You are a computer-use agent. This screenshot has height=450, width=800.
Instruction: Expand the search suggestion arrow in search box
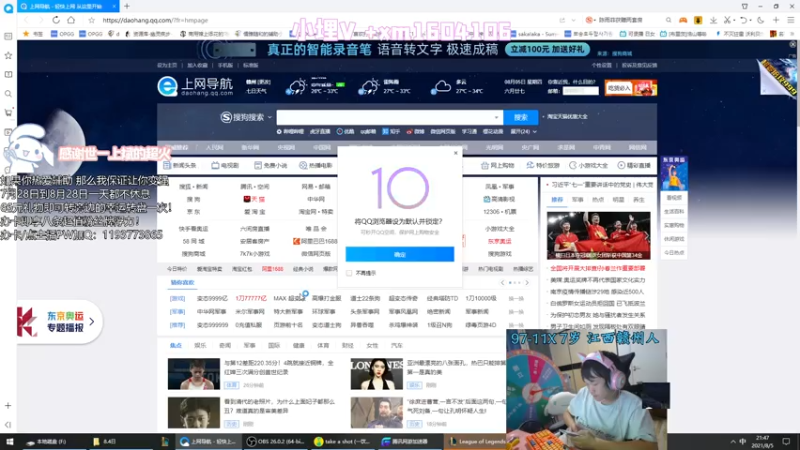[x=496, y=117]
